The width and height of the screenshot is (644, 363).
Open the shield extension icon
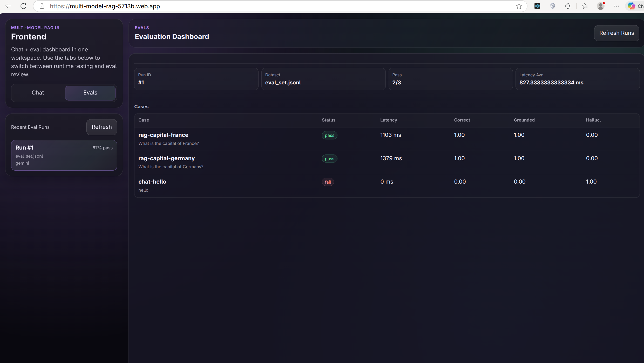[553, 6]
